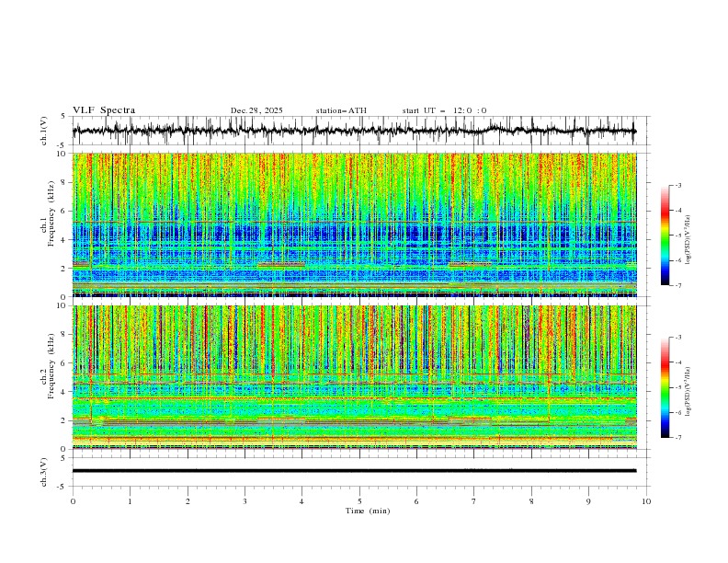Click the time axis tick label "2"
Viewport: 728px width, 563px height.
188,501
